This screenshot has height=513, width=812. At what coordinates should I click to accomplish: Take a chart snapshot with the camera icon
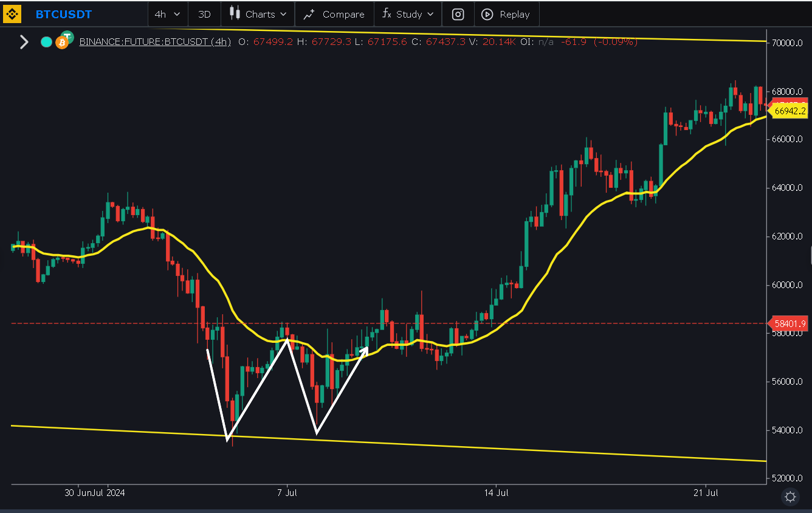click(458, 14)
